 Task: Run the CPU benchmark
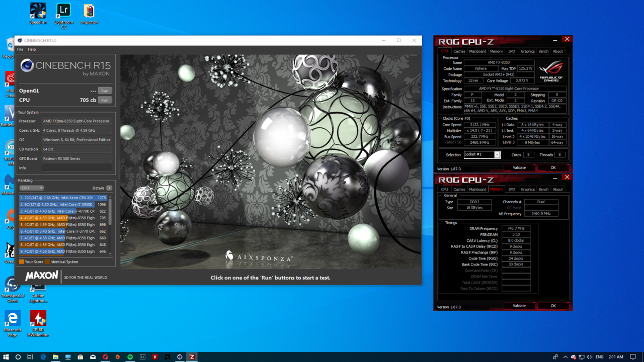105,100
